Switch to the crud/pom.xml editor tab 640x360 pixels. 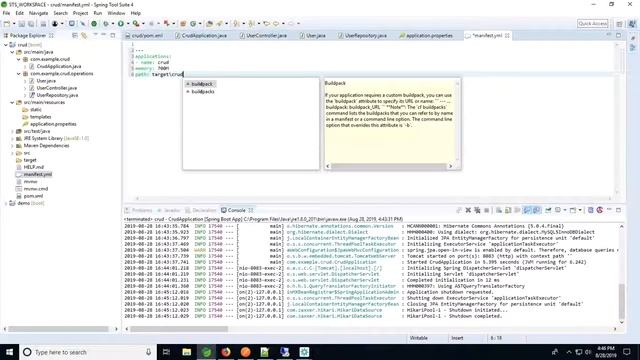pyautogui.click(x=144, y=36)
